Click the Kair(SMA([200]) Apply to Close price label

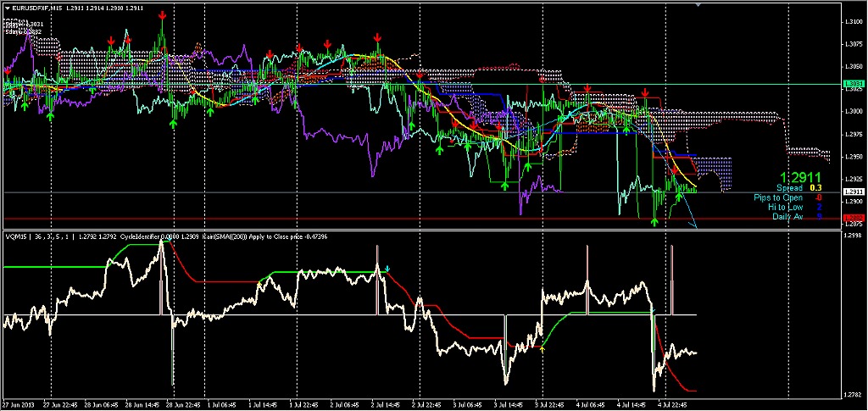point(251,236)
